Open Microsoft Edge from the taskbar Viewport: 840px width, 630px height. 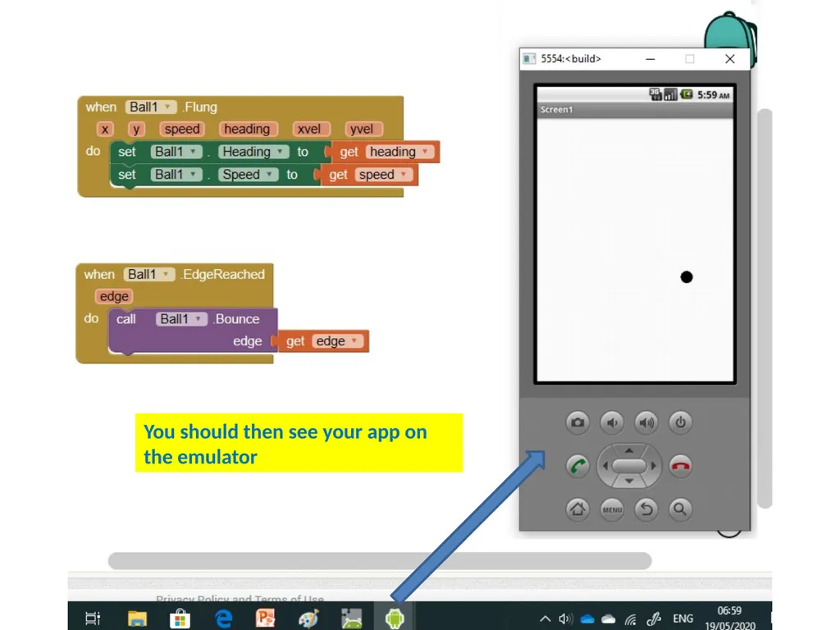pos(223,619)
